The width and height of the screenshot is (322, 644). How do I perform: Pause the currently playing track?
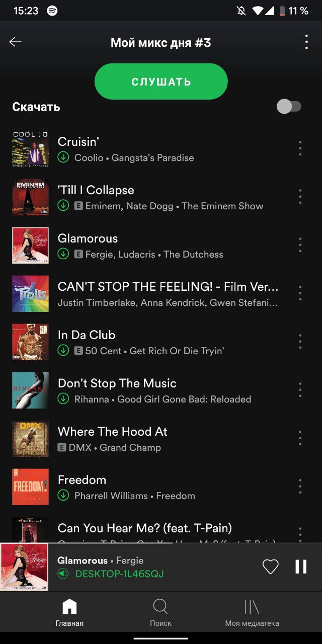[301, 567]
